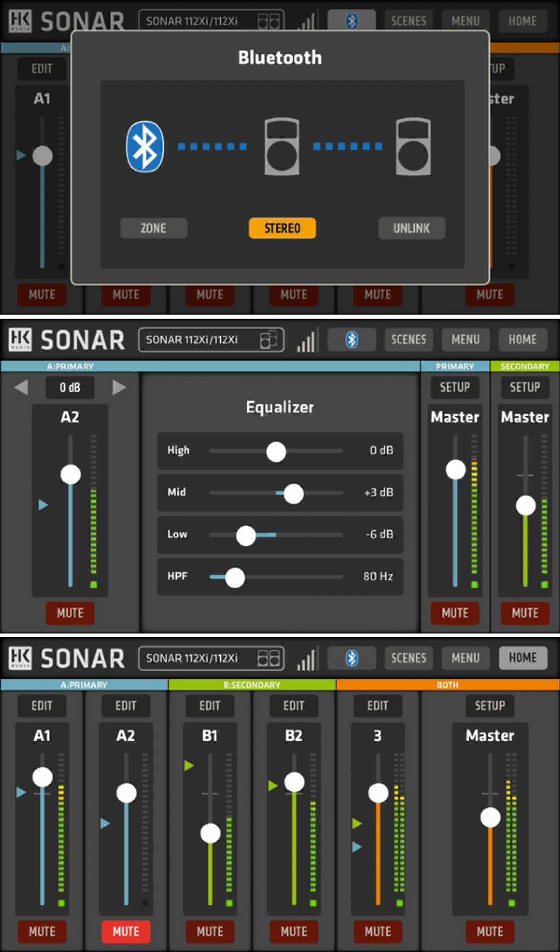The width and height of the screenshot is (560, 952).
Task: Click the Mid equalizer slider knob
Action: point(293,493)
